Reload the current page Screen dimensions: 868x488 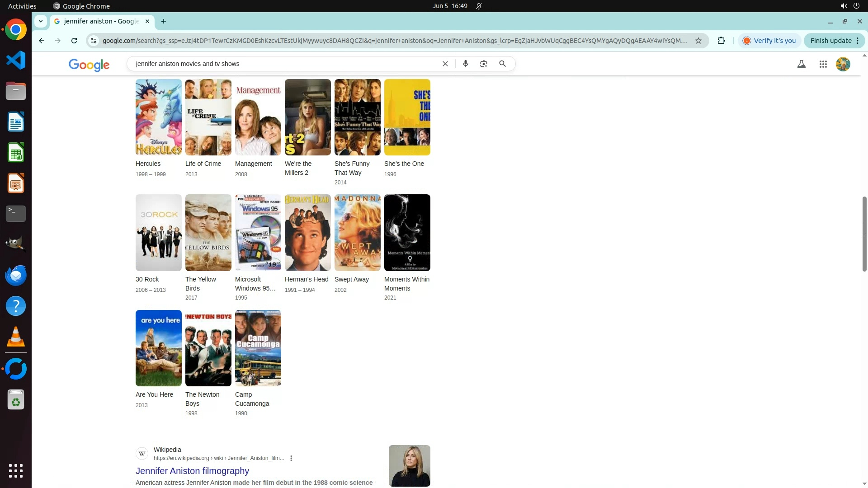coord(74,41)
